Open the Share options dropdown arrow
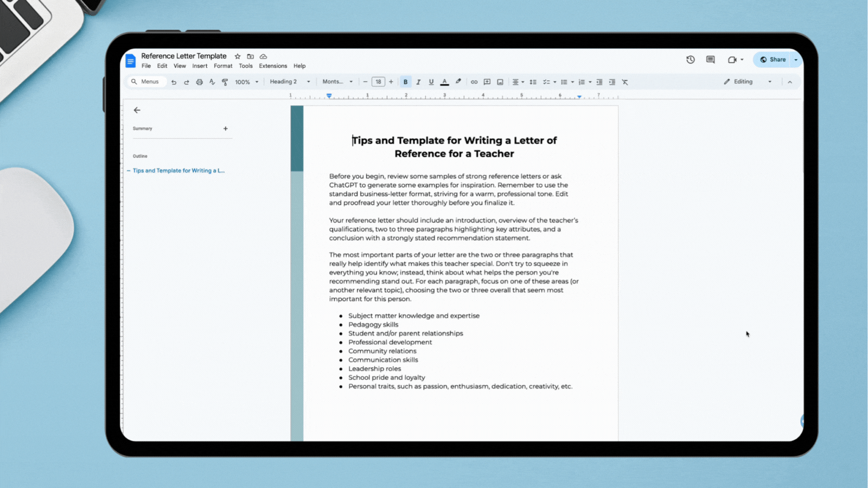868x488 pixels. click(x=796, y=60)
